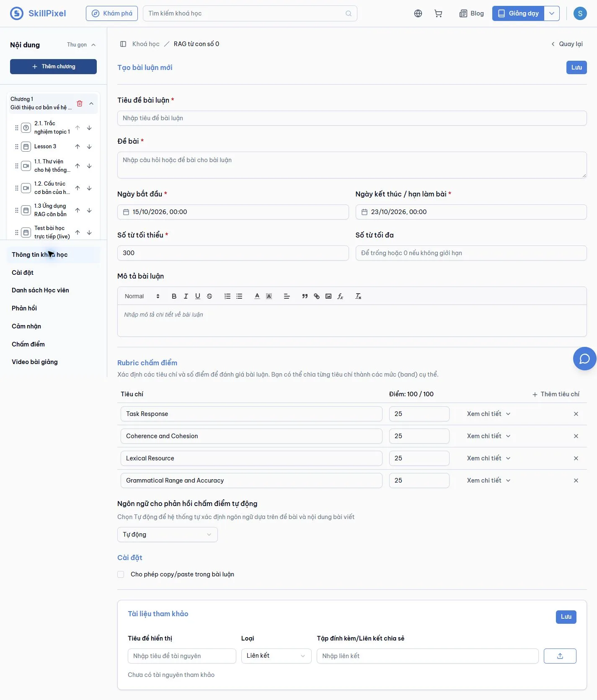Open the Liên kết type dropdown
The width and height of the screenshot is (597, 700).
tap(276, 656)
